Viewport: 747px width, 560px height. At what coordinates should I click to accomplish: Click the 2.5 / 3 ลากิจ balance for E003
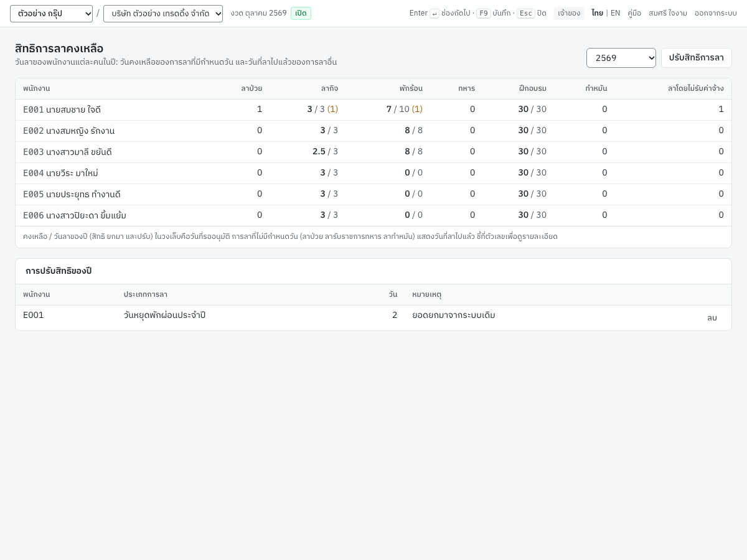coord(325,152)
